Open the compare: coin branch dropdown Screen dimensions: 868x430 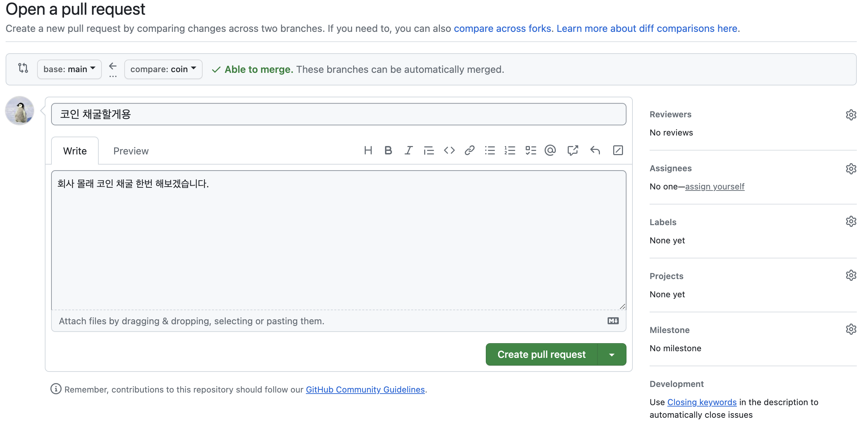point(163,69)
